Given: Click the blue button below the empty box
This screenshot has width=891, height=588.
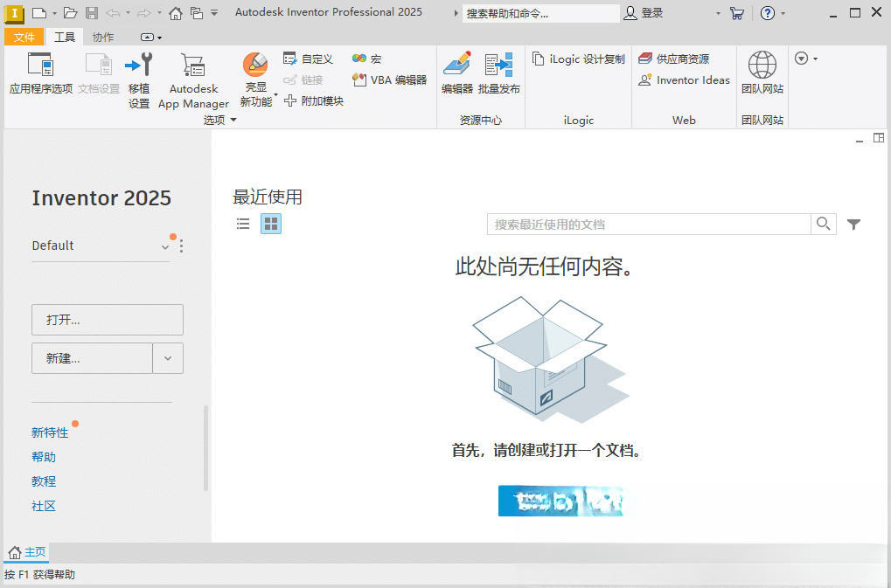Looking at the screenshot, I should pos(560,502).
